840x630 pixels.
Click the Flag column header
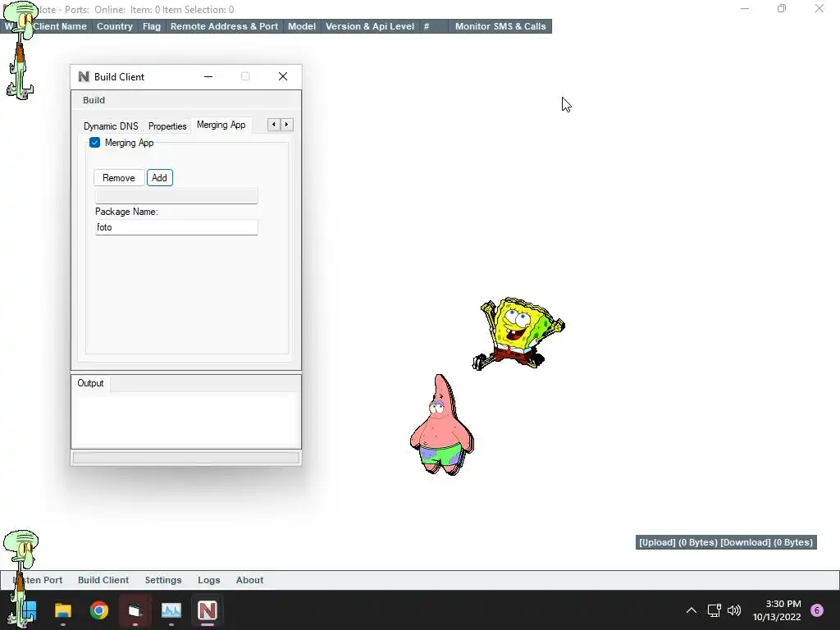152,26
